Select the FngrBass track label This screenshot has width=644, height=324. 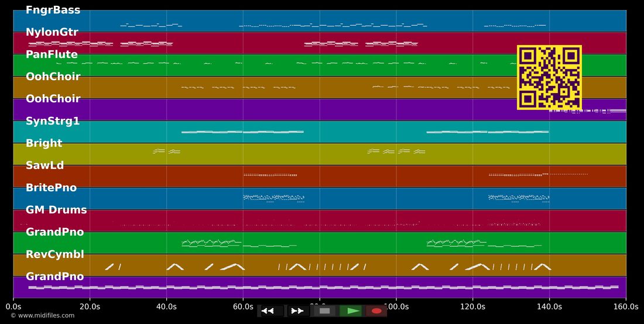coord(53,11)
